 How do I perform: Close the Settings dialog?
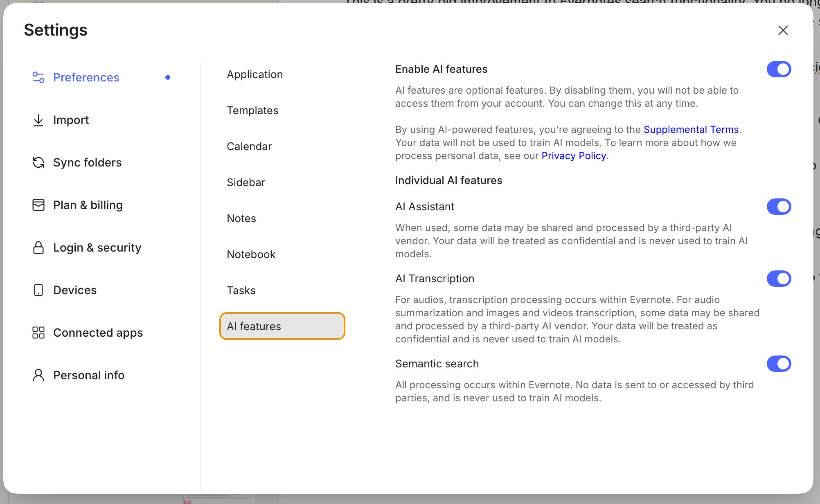click(783, 30)
